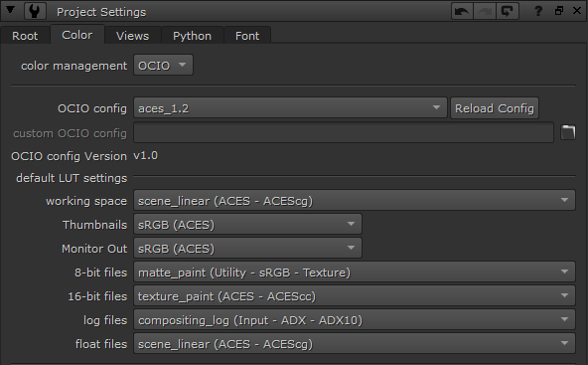This screenshot has height=365, width=588.
Task: Click the custom OCIO config input field
Action: [344, 132]
